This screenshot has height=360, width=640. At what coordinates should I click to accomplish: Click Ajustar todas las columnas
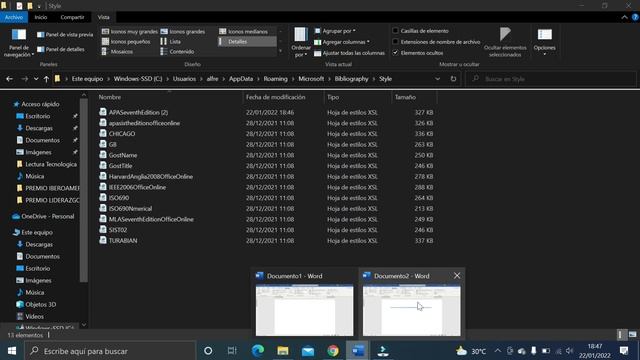click(x=349, y=53)
